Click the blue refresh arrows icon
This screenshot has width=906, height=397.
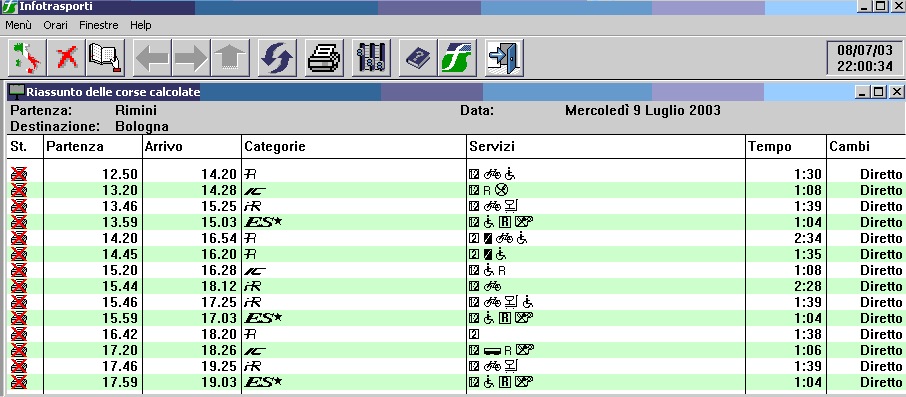pyautogui.click(x=277, y=58)
